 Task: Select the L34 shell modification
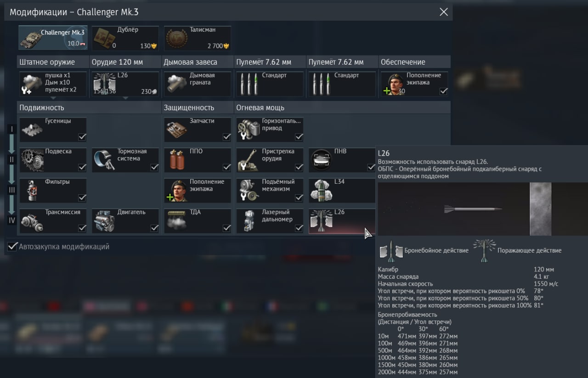[x=342, y=190]
